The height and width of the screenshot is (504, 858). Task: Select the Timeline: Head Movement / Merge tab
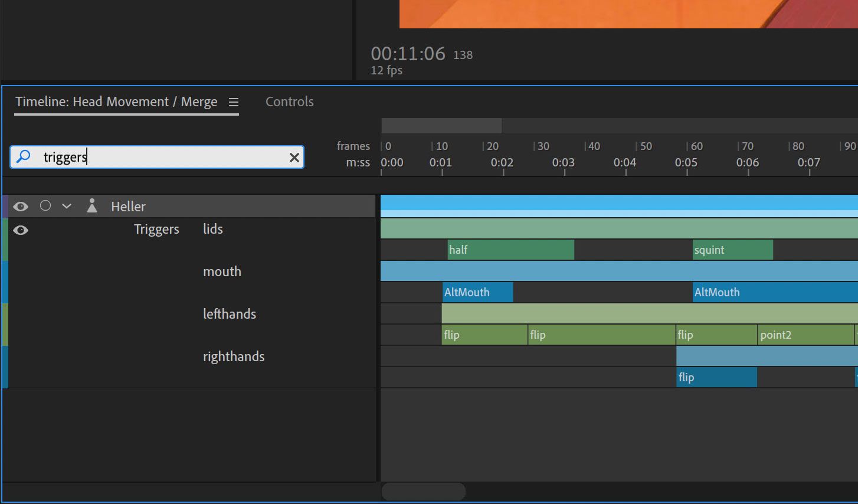pyautogui.click(x=116, y=102)
